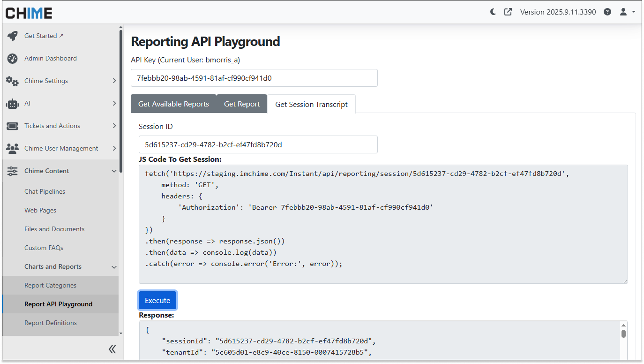Click the AI robot icon
This screenshot has height=364, width=644.
pos(13,104)
